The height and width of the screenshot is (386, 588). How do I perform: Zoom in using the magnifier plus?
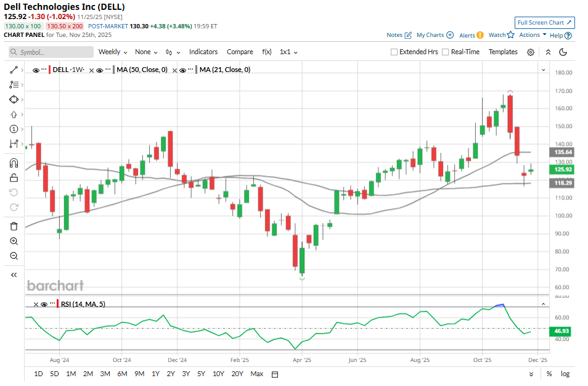pos(14,241)
